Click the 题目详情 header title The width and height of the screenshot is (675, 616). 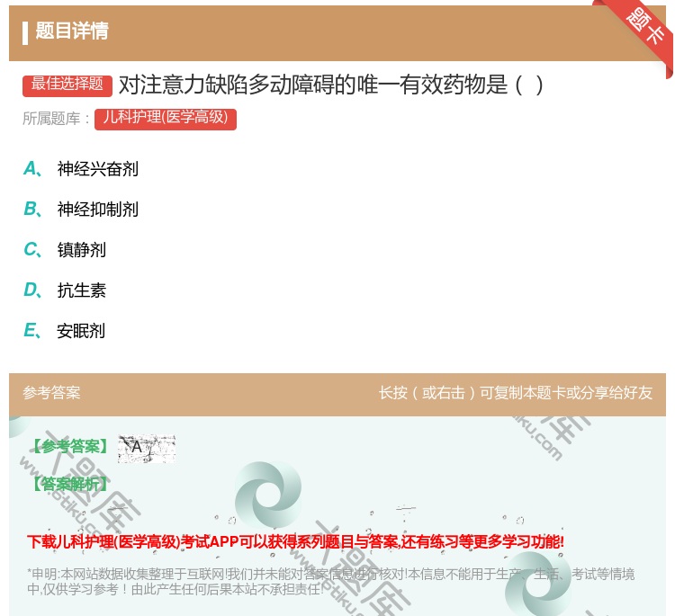pos(72,31)
